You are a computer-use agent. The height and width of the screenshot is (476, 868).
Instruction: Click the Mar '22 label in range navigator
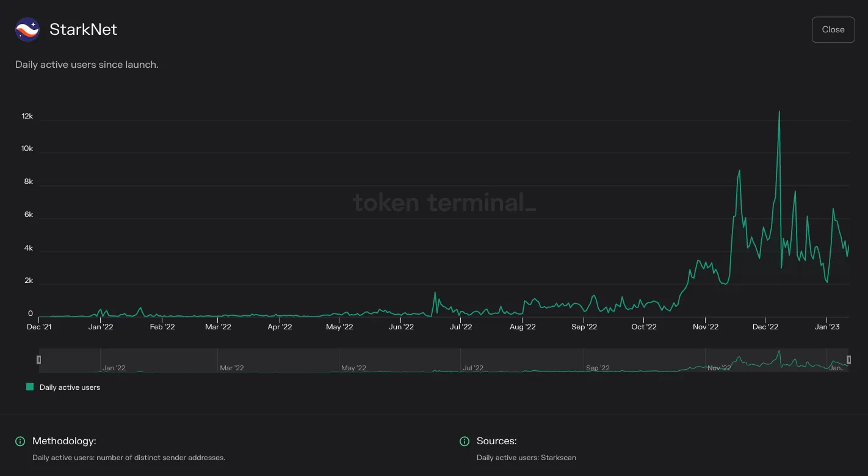click(x=231, y=368)
